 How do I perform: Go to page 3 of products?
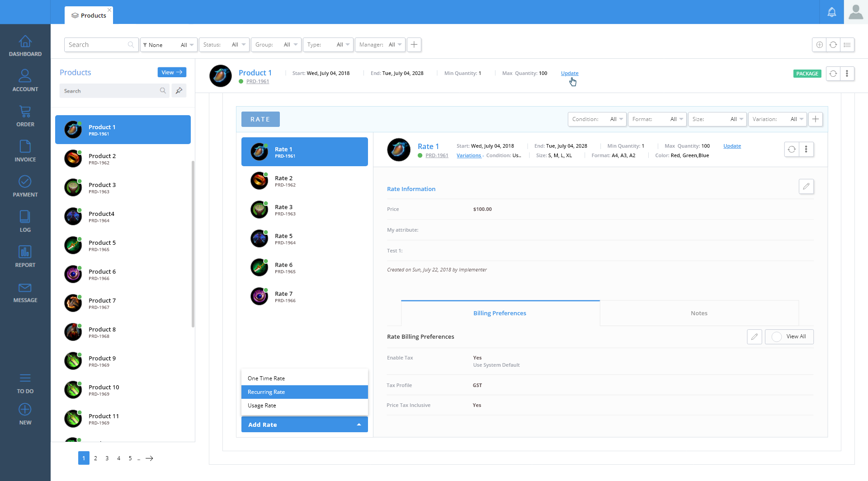107,458
